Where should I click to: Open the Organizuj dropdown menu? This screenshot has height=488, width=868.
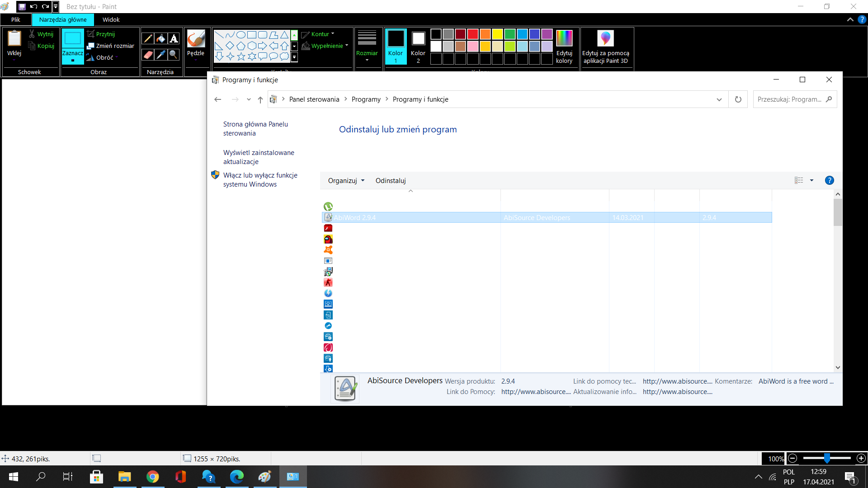click(346, 181)
